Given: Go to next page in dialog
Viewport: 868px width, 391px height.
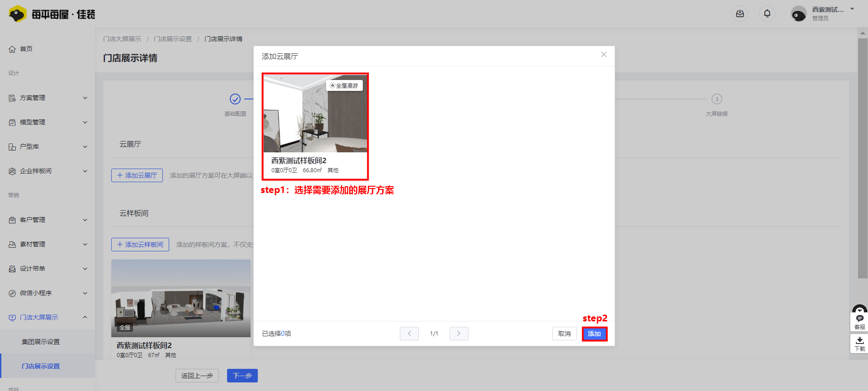Looking at the screenshot, I should [x=459, y=334].
